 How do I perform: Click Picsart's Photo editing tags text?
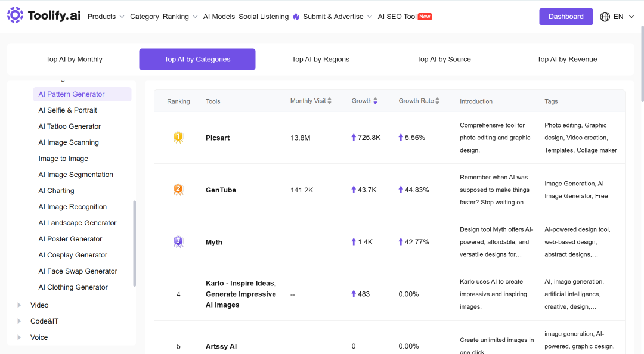click(x=581, y=138)
